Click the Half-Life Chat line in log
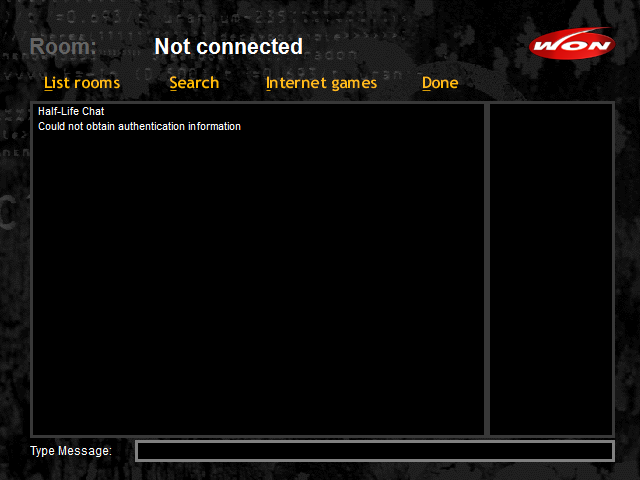The width and height of the screenshot is (640, 480). [x=71, y=111]
